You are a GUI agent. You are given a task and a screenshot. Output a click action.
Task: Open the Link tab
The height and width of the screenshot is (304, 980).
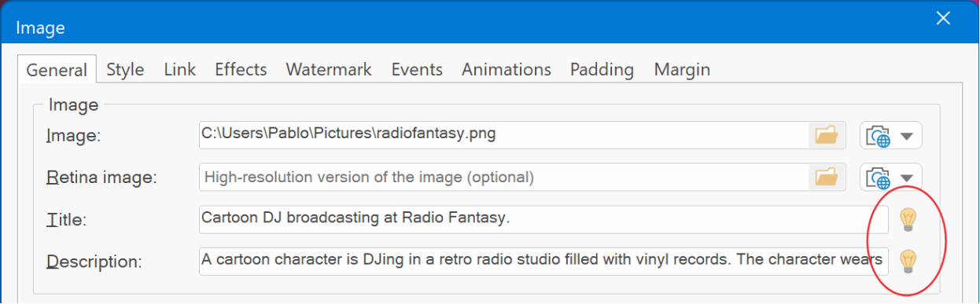pos(180,69)
